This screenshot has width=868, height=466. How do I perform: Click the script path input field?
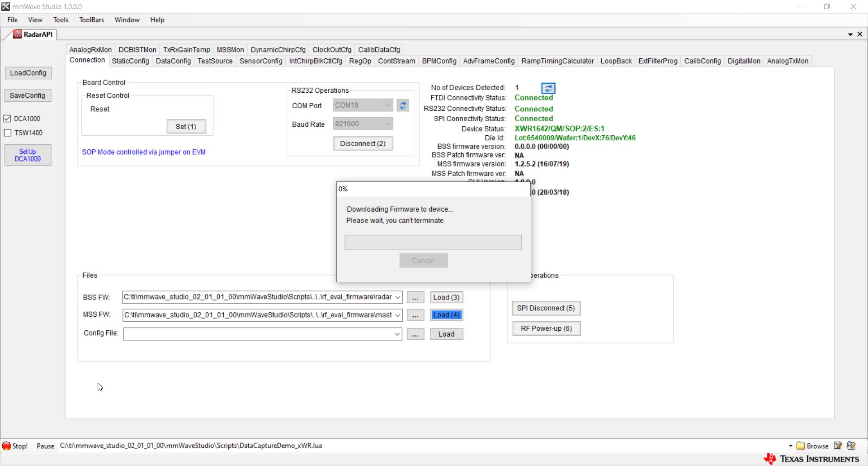[x=423, y=446]
